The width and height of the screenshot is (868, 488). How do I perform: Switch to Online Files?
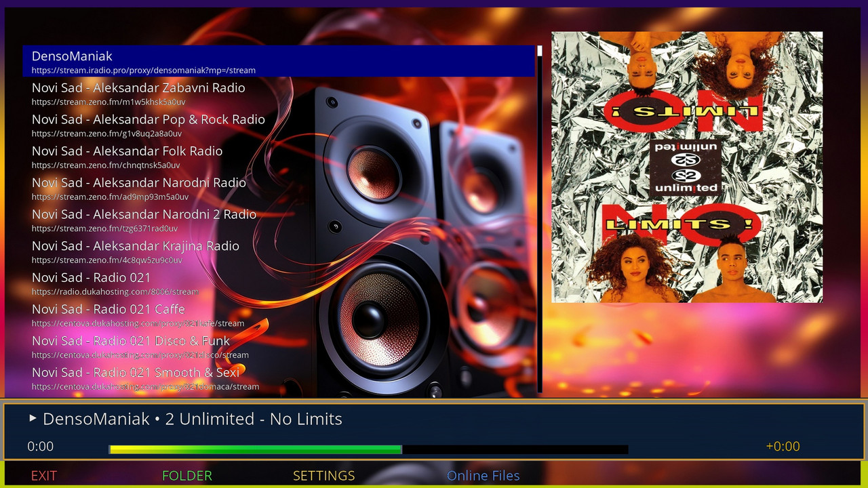tap(483, 476)
